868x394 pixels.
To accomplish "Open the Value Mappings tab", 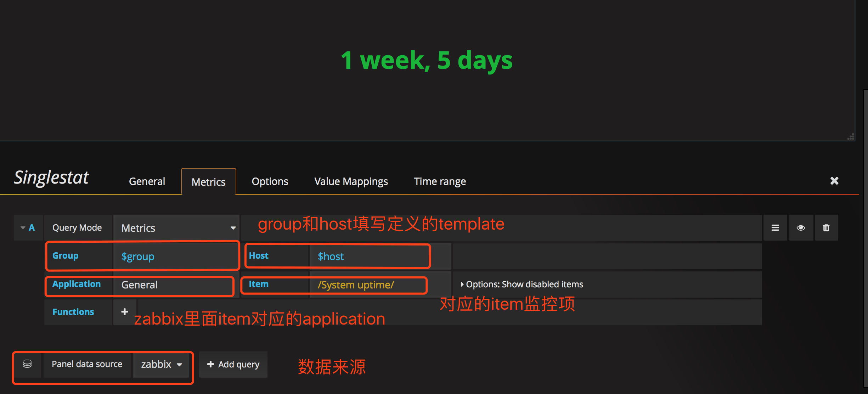I will [x=351, y=181].
